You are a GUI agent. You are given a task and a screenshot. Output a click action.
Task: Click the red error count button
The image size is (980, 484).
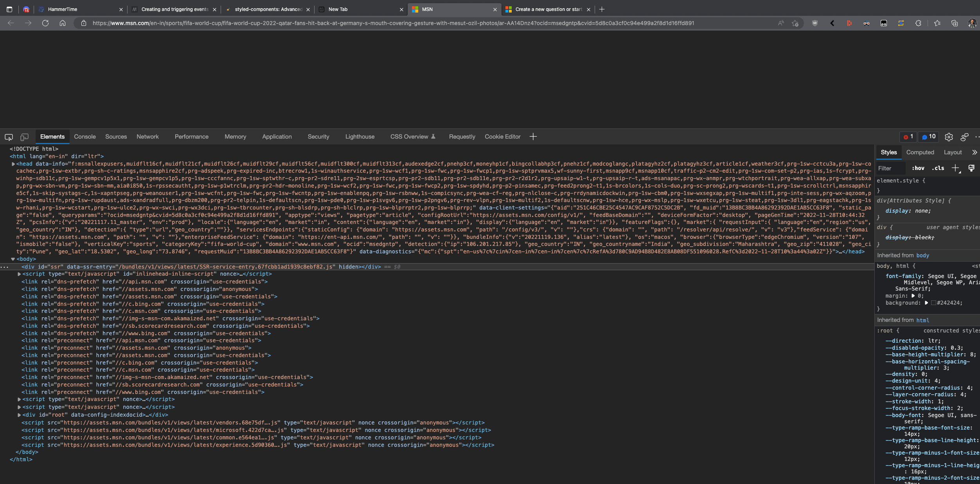[x=908, y=137]
